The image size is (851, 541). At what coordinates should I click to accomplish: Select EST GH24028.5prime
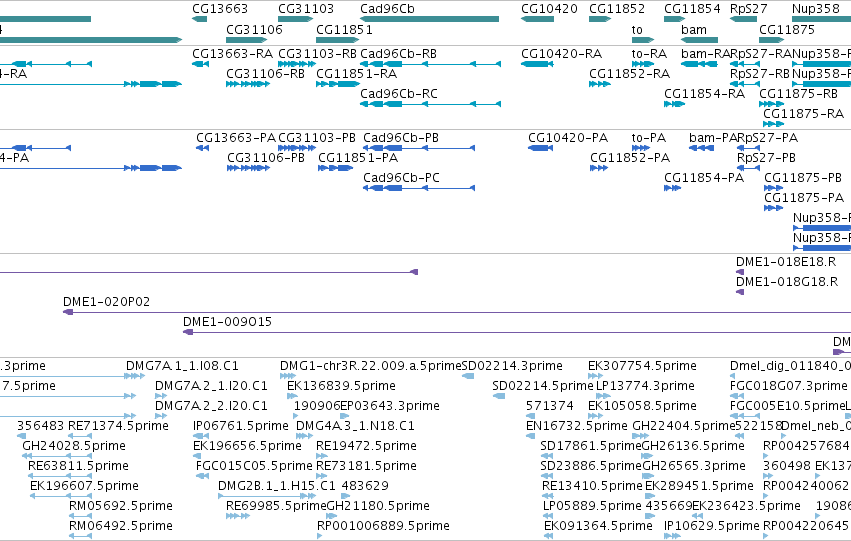pyautogui.click(x=74, y=446)
